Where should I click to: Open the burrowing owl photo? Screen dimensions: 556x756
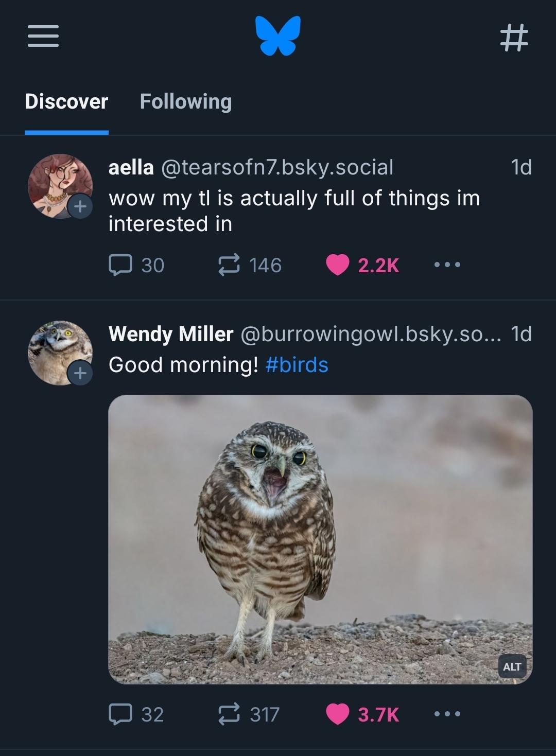[320, 535]
